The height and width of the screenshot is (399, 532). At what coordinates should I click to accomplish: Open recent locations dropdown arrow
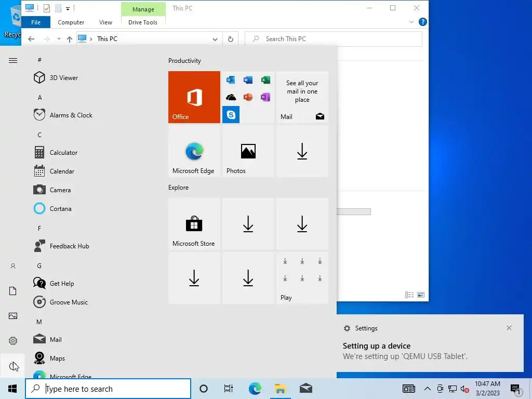pyautogui.click(x=59, y=38)
